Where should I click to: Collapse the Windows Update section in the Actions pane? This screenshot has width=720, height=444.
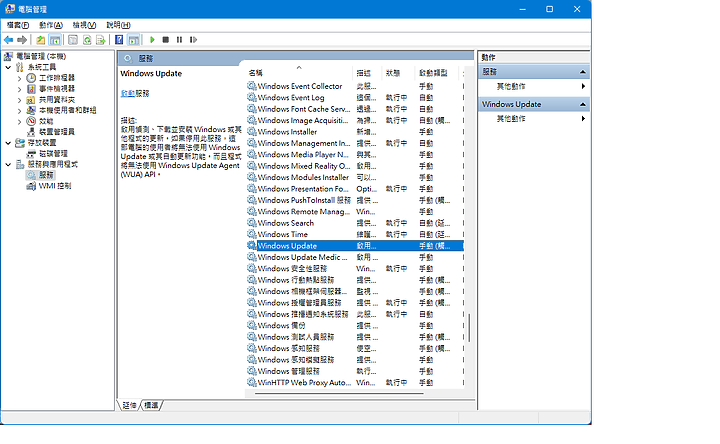pyautogui.click(x=582, y=104)
